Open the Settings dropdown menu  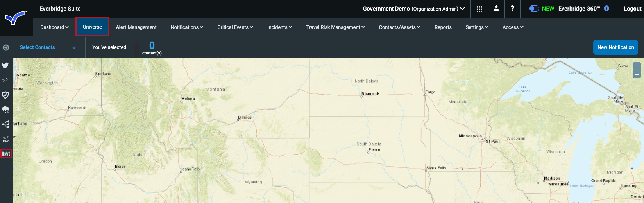point(477,27)
